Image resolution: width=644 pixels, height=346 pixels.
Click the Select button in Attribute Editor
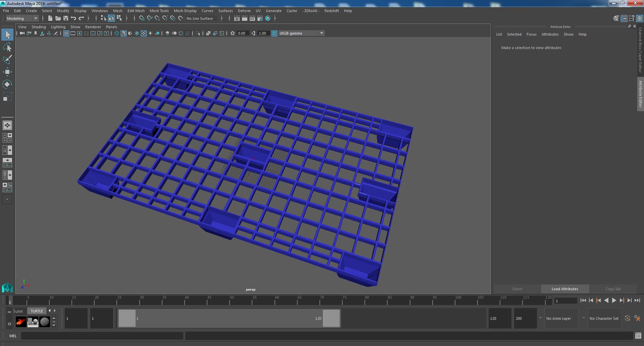(x=517, y=289)
